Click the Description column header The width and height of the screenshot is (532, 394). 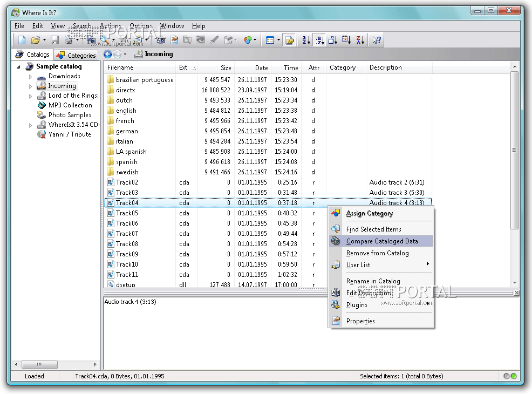tap(399, 67)
